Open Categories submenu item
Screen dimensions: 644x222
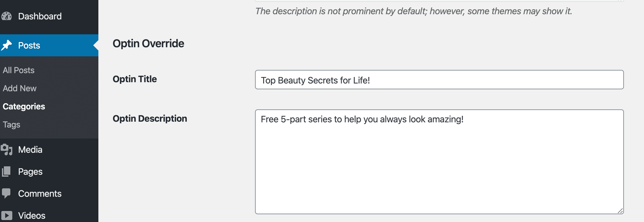tap(24, 106)
